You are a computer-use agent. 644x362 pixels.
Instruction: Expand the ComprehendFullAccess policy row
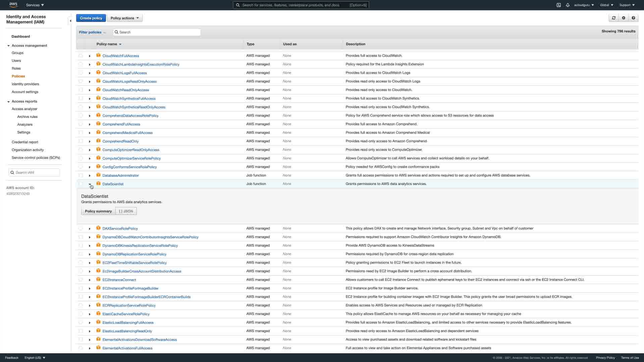tap(90, 124)
